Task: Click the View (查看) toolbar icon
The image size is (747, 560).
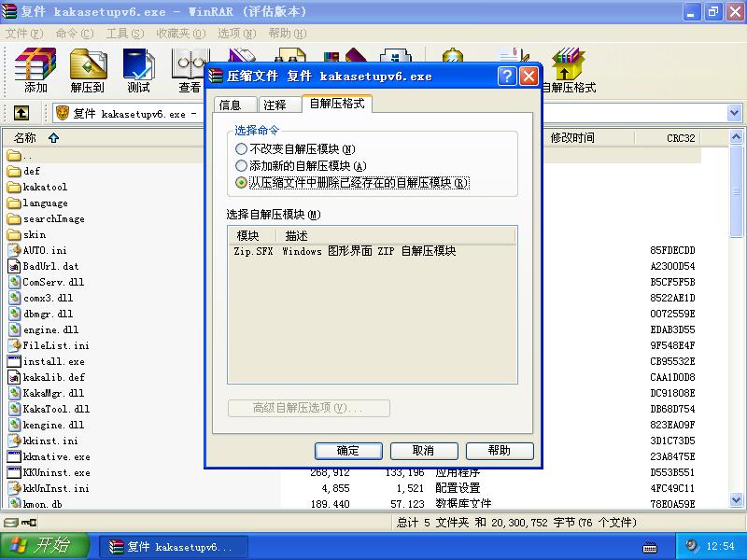Action: [190, 70]
